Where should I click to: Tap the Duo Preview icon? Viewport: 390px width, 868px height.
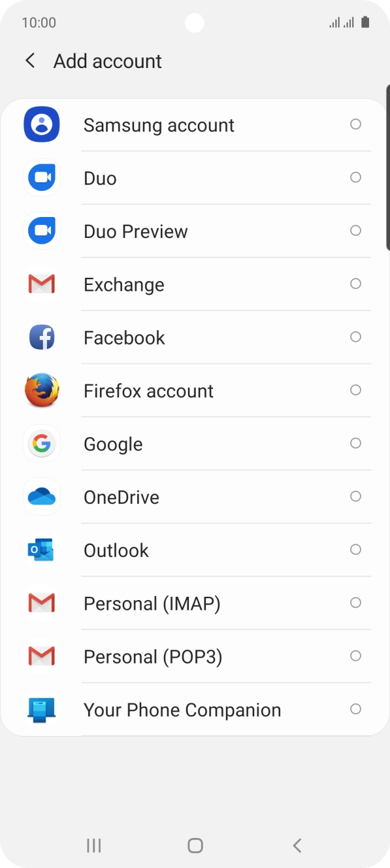coord(42,230)
